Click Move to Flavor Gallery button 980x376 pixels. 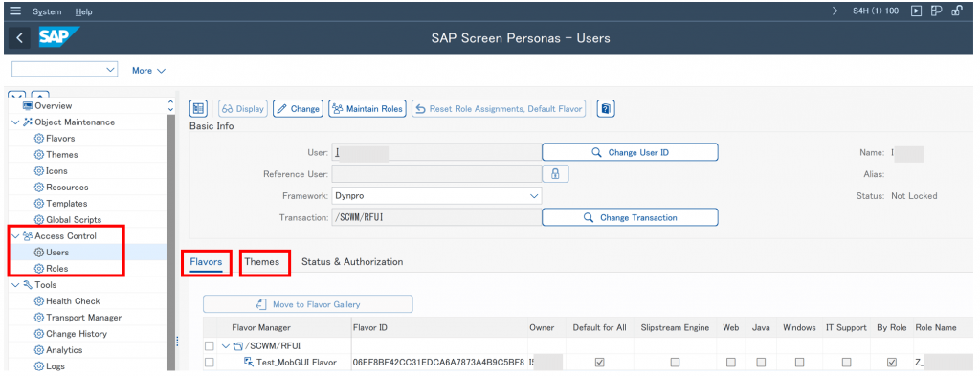click(307, 304)
